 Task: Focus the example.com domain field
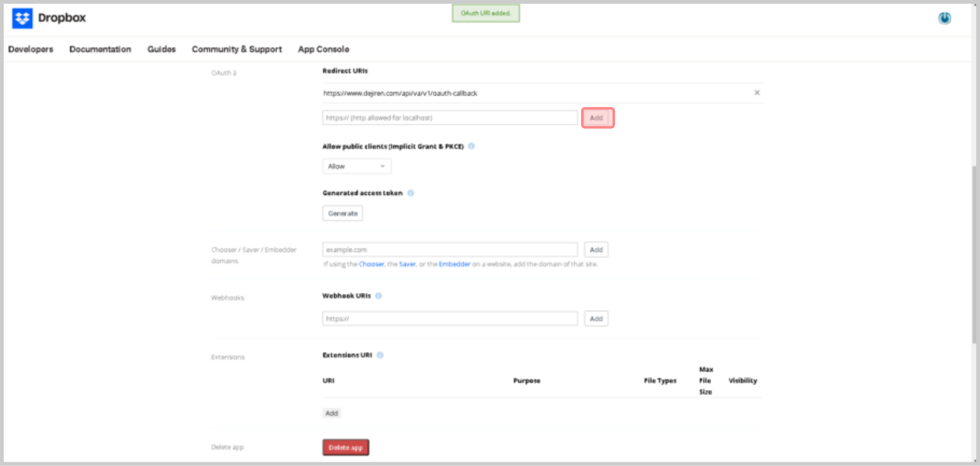(x=450, y=250)
